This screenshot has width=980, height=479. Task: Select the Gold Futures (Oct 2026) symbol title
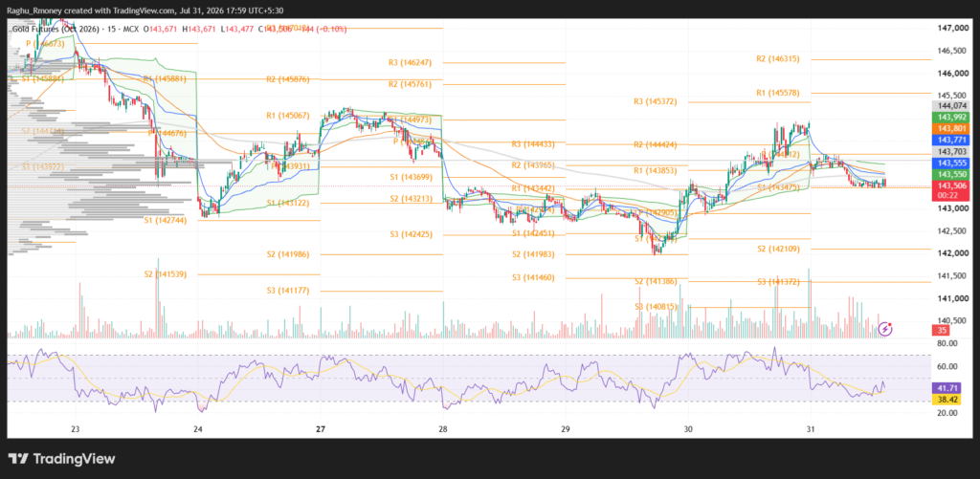pyautogui.click(x=55, y=29)
